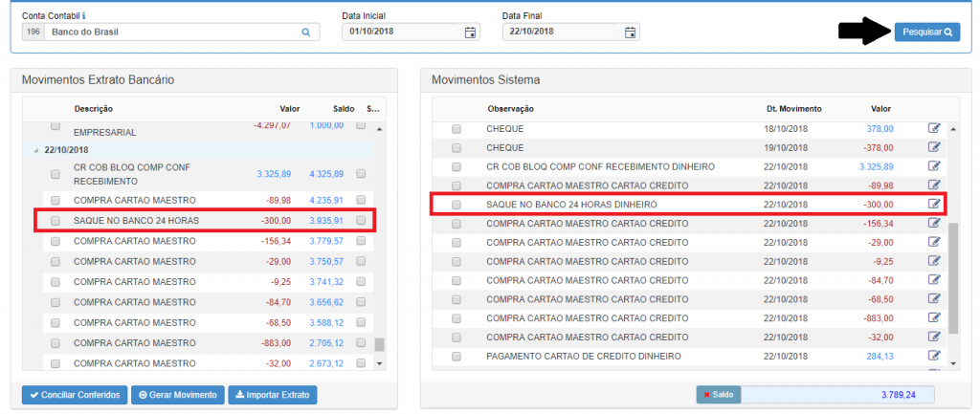Screen dimensions: 980x414
Task: Click the Banco do Brasil account field
Action: 170,32
